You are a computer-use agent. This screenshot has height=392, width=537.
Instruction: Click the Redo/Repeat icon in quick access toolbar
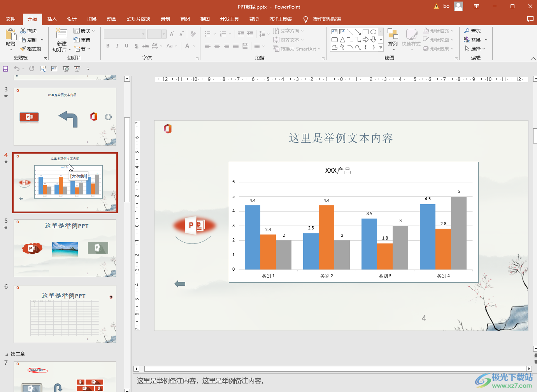click(x=32, y=69)
